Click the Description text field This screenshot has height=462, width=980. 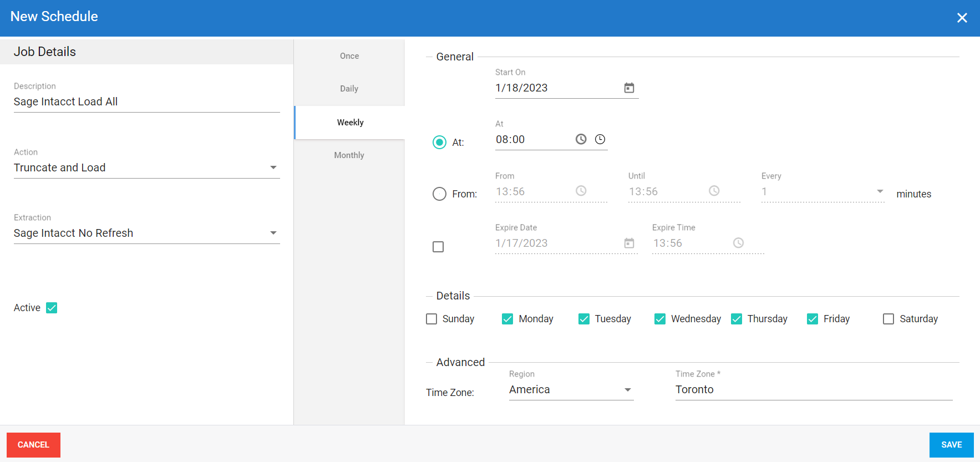coord(146,102)
